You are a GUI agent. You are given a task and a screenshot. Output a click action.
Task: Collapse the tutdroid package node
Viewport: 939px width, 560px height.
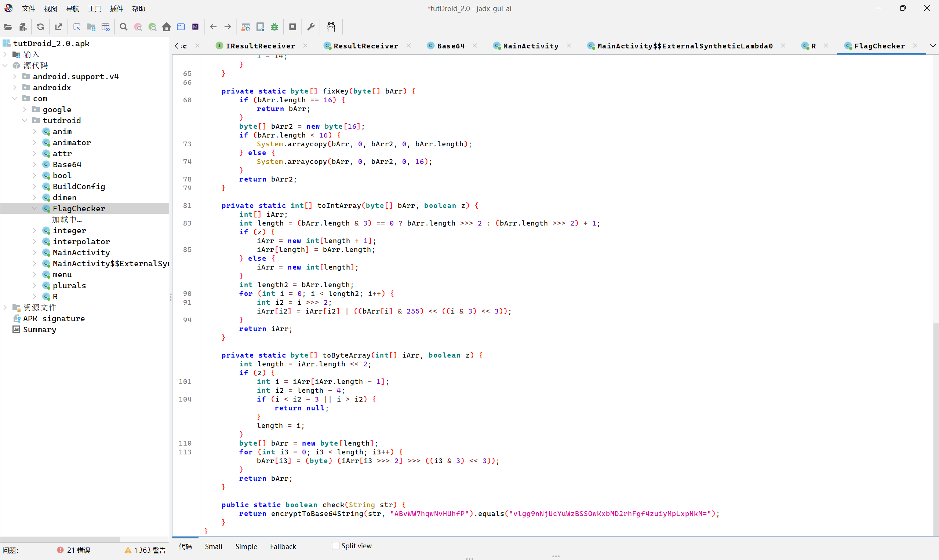[x=25, y=120]
